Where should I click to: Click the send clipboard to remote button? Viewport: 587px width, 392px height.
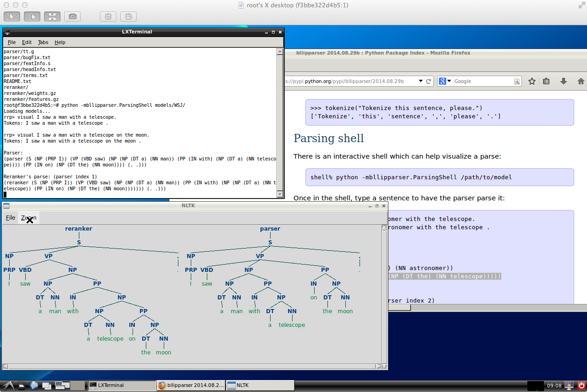point(128,17)
